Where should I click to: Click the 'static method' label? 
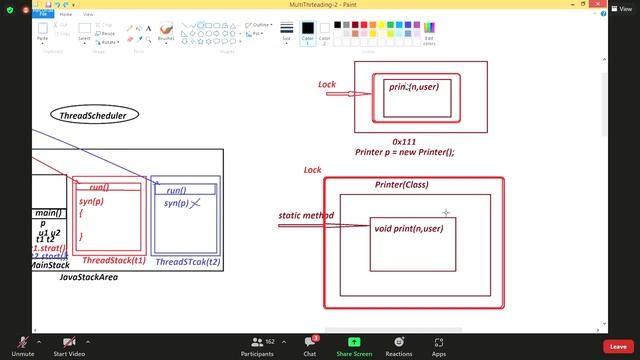pyautogui.click(x=306, y=215)
